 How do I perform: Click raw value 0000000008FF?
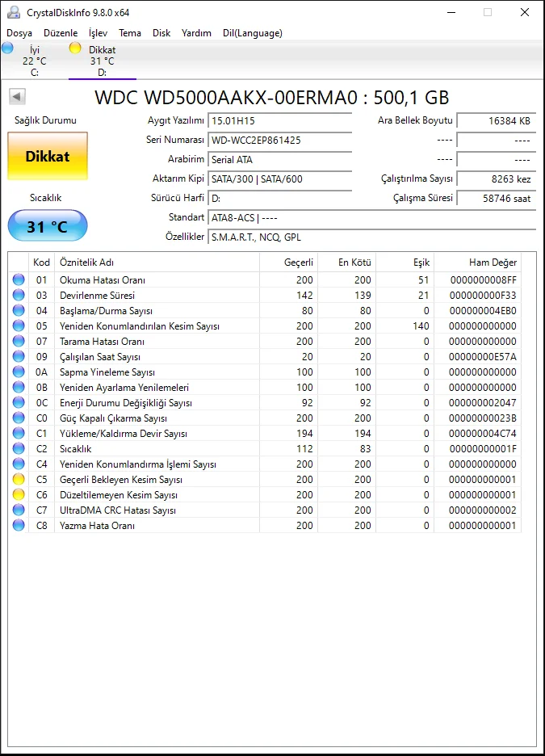[x=484, y=279]
